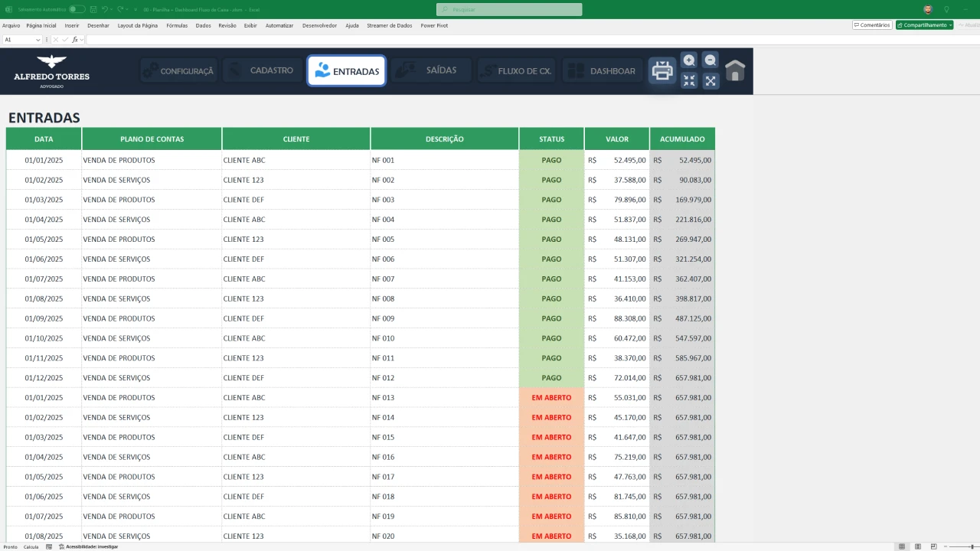Click the save icon in the title bar
Screen dimensions: 980x551
(x=93, y=9)
